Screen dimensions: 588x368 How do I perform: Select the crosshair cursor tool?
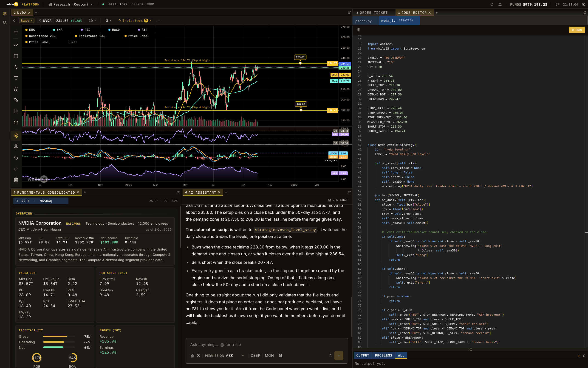16,32
